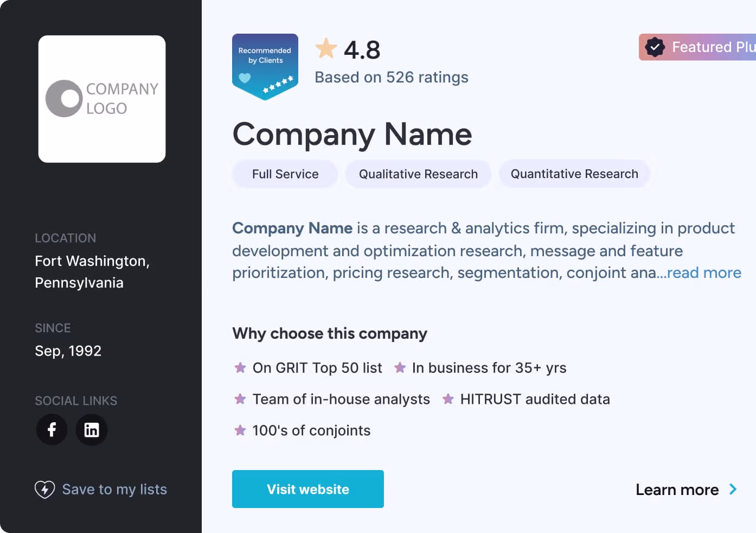The image size is (756, 533).
Task: Click the Company Name heading
Action: click(352, 134)
